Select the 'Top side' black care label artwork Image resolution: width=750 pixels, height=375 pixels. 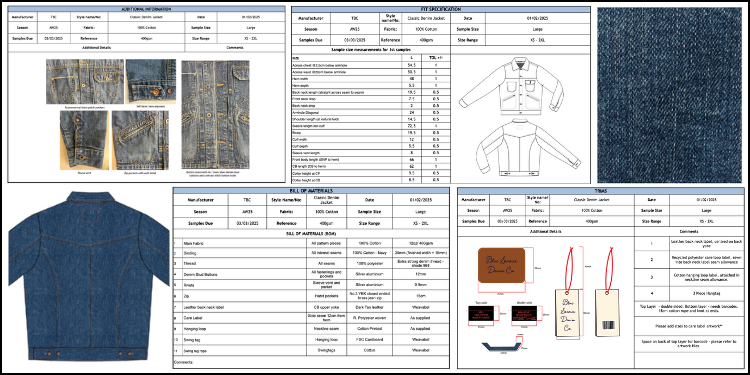click(x=482, y=314)
